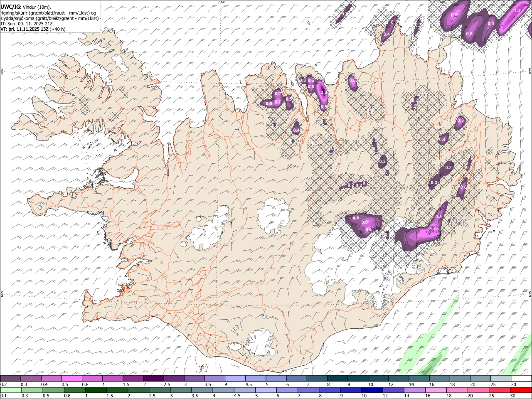Click the 1.5 swatch in upper legend row

coord(133,379)
